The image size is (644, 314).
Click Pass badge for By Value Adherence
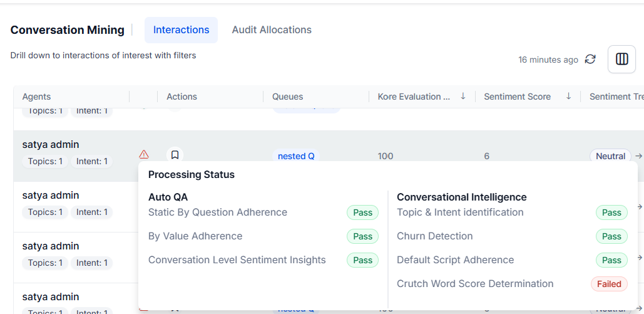[362, 236]
